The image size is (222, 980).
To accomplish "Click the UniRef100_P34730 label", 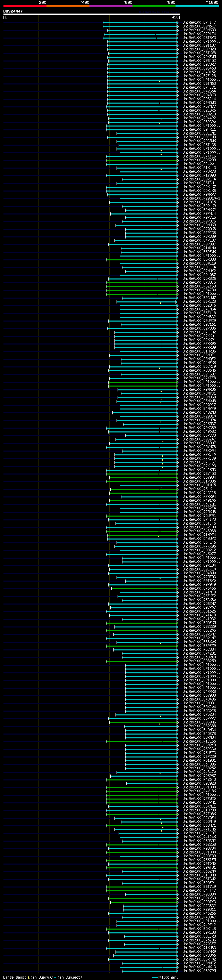I will (199, 290).
